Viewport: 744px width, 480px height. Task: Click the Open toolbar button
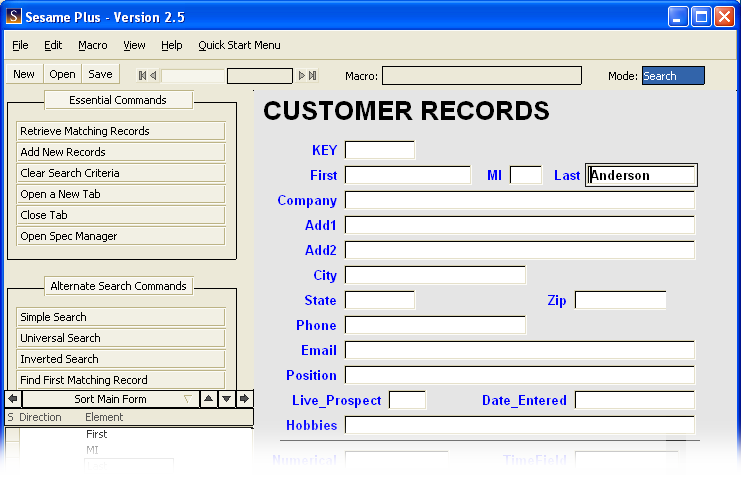pyautogui.click(x=62, y=74)
